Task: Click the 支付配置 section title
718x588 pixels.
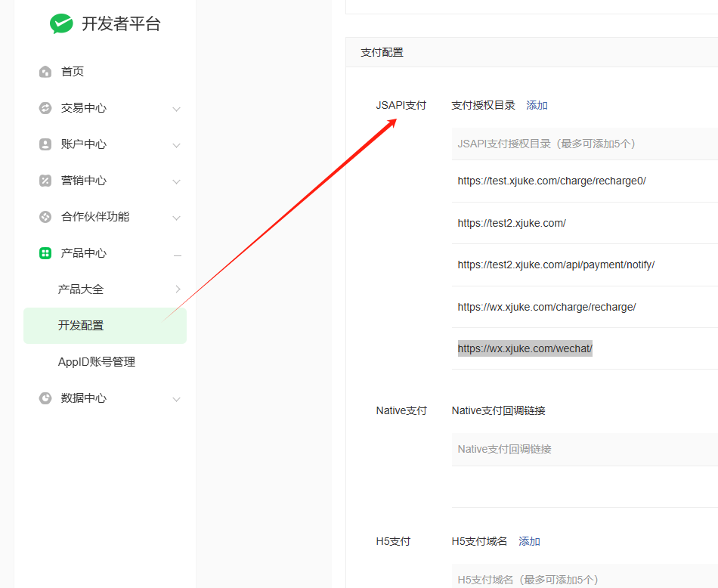Action: click(x=382, y=52)
